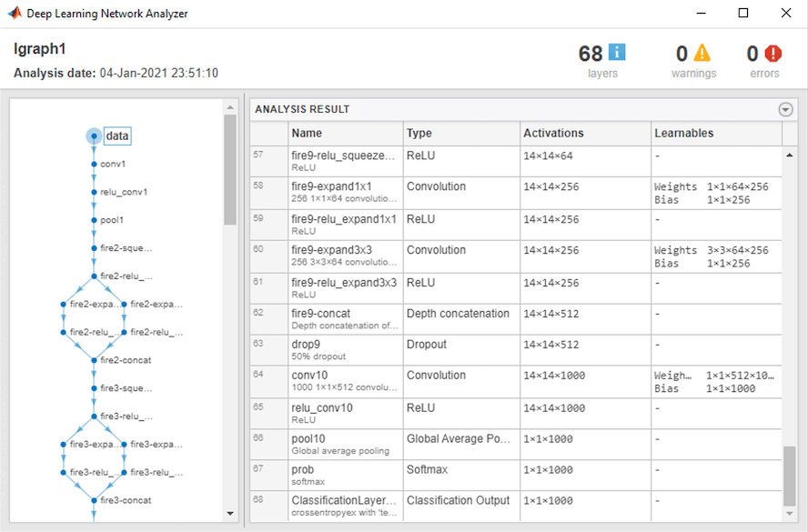
Task: Sort by the Name column header
Action: pos(307,134)
